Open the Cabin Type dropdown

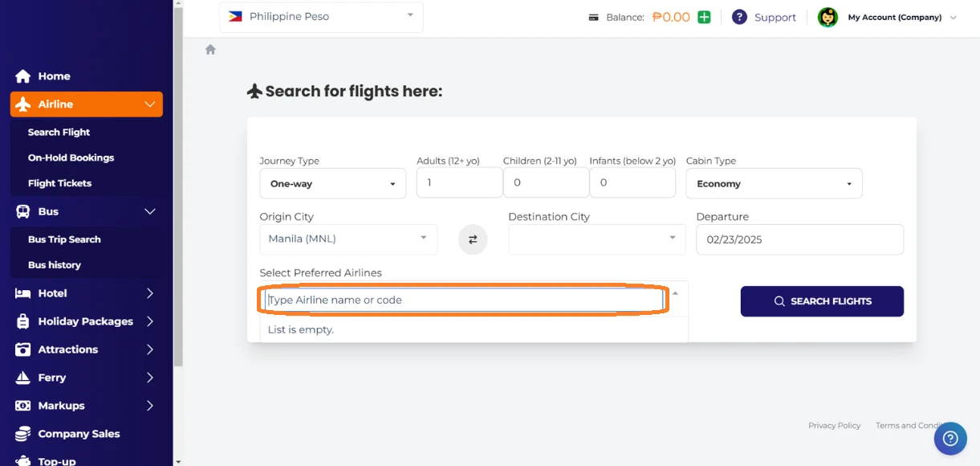pos(774,183)
